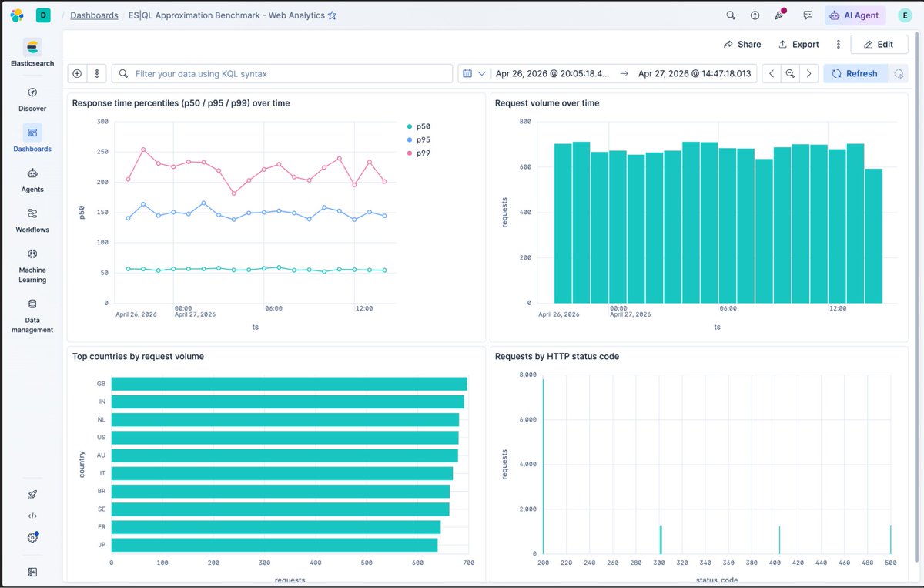Image resolution: width=924 pixels, height=588 pixels.
Task: Open the Export menu
Action: [798, 45]
